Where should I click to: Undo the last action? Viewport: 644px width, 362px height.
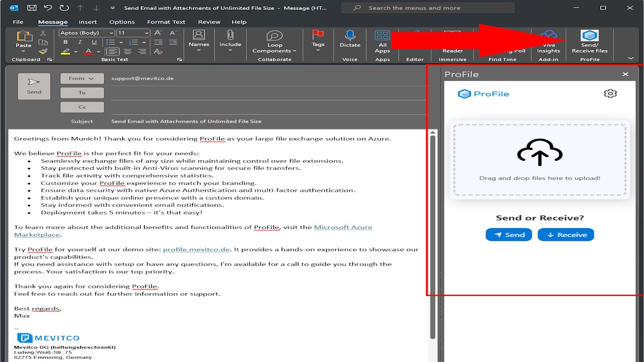click(48, 8)
